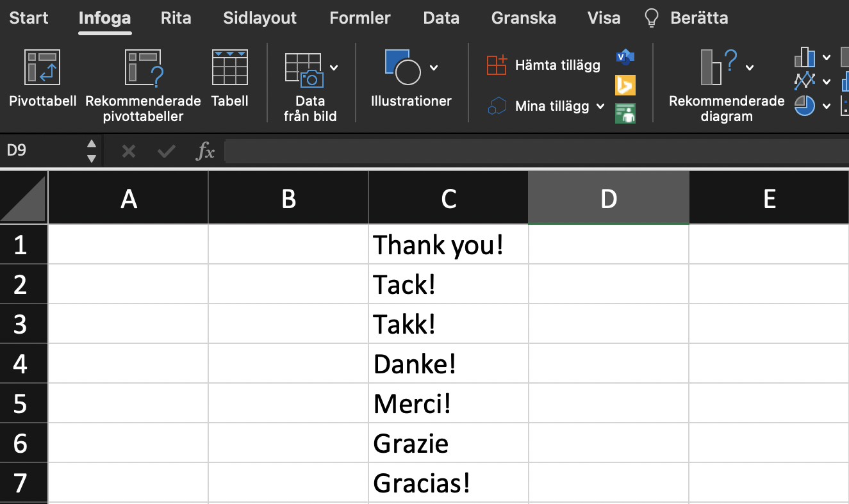
Task: Expand the Illustrationer dropdown arrow
Action: click(434, 68)
